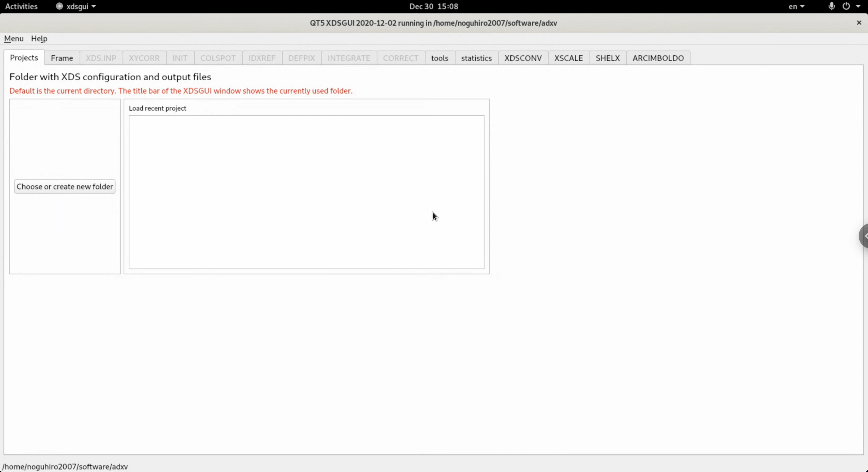Screen dimensions: 868x472
Task: Open the xdsgui application menu in top bar
Action: click(x=76, y=6)
